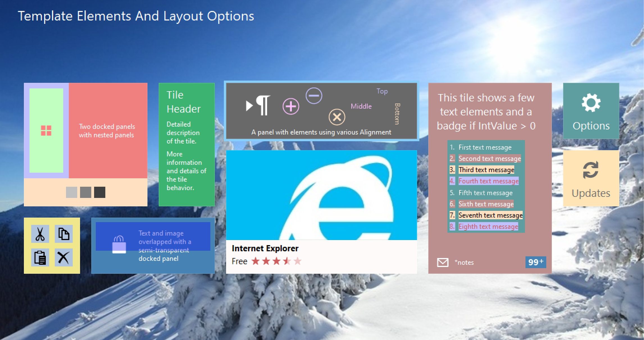
Task: Click the dark gray square swatch
Action: click(x=100, y=192)
